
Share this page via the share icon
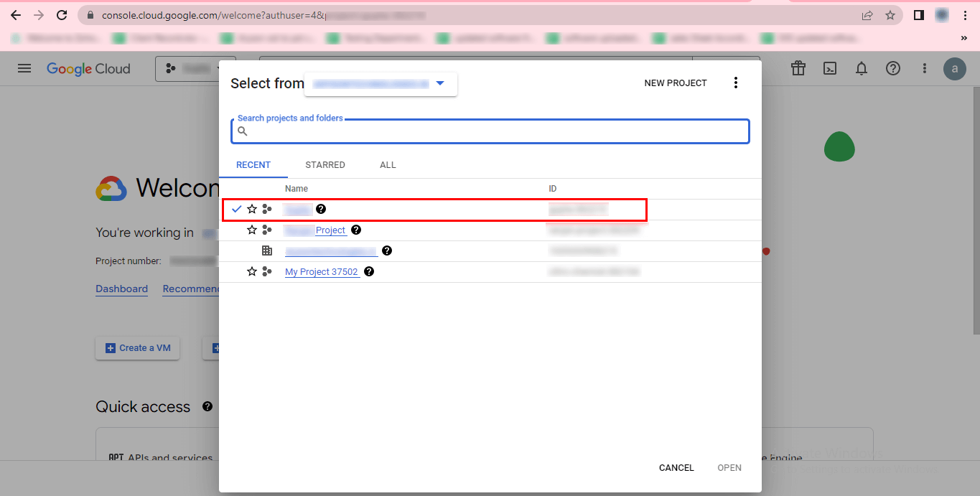[x=867, y=15]
